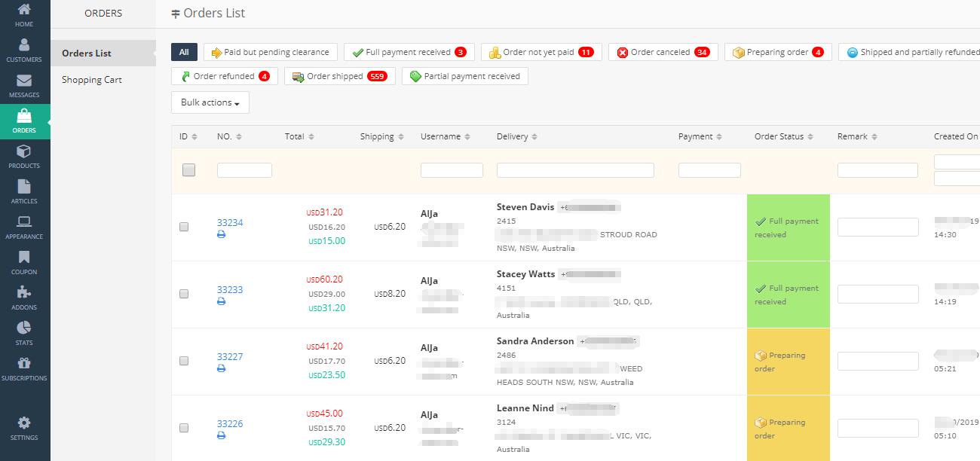The height and width of the screenshot is (461, 980).
Task: Open Settings gear in sidebar
Action: pos(24,428)
